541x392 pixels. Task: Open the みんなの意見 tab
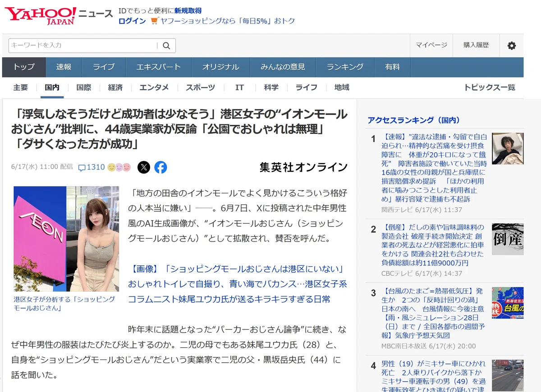coord(283,67)
